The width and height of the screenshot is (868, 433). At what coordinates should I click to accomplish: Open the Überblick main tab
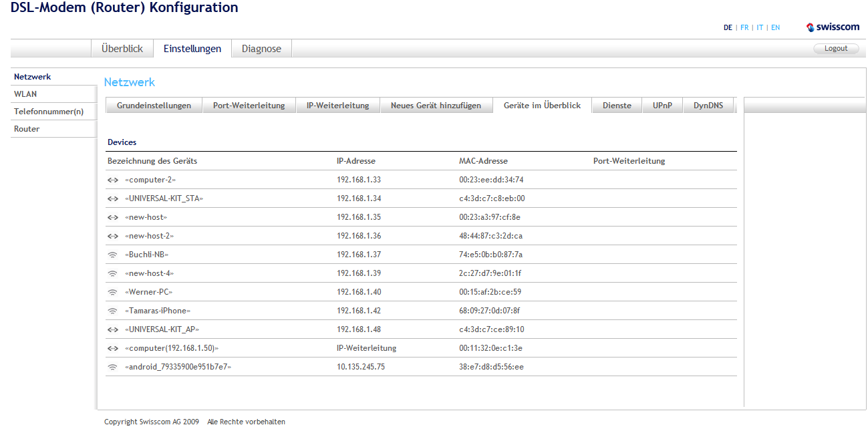point(122,49)
